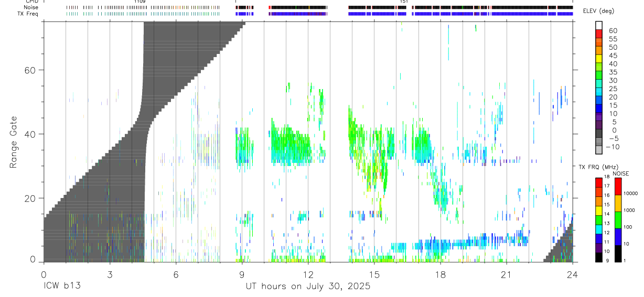Pick the orange 45–50 ELEV colorbar segment
This screenshot has width=644, height=297.
tap(599, 50)
